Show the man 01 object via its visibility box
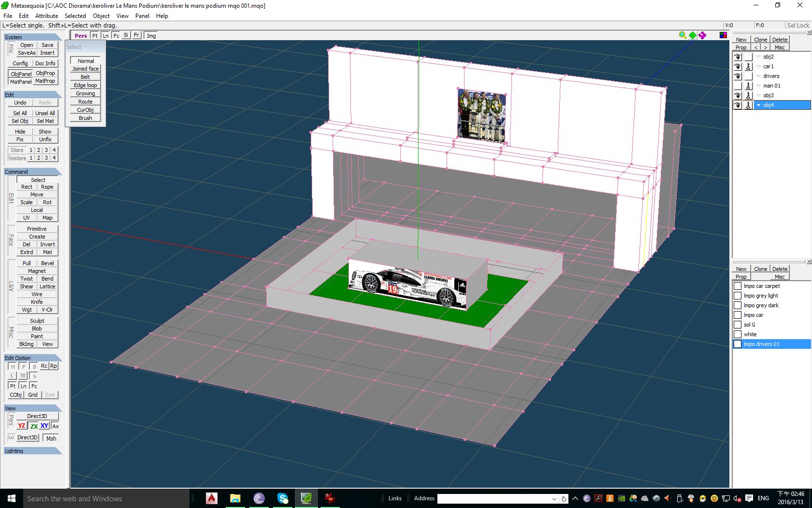812x508 pixels. click(738, 86)
